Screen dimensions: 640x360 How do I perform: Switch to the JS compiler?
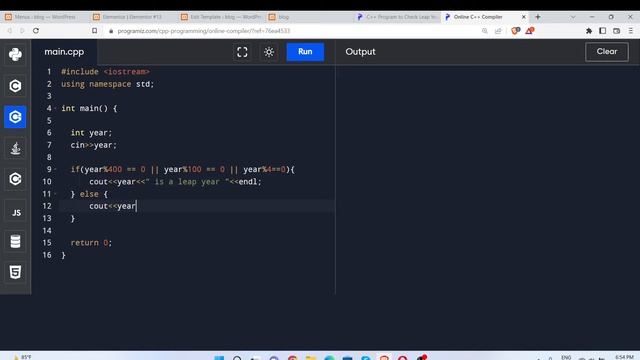(16, 212)
